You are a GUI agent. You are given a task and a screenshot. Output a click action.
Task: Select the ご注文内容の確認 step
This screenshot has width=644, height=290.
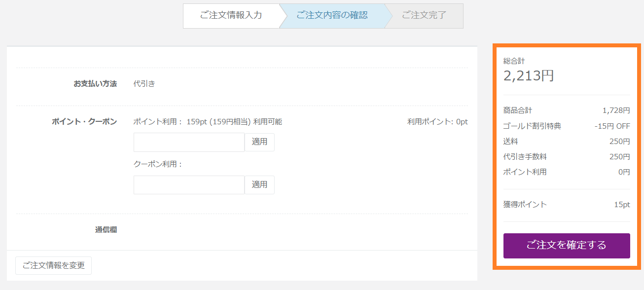coord(332,15)
